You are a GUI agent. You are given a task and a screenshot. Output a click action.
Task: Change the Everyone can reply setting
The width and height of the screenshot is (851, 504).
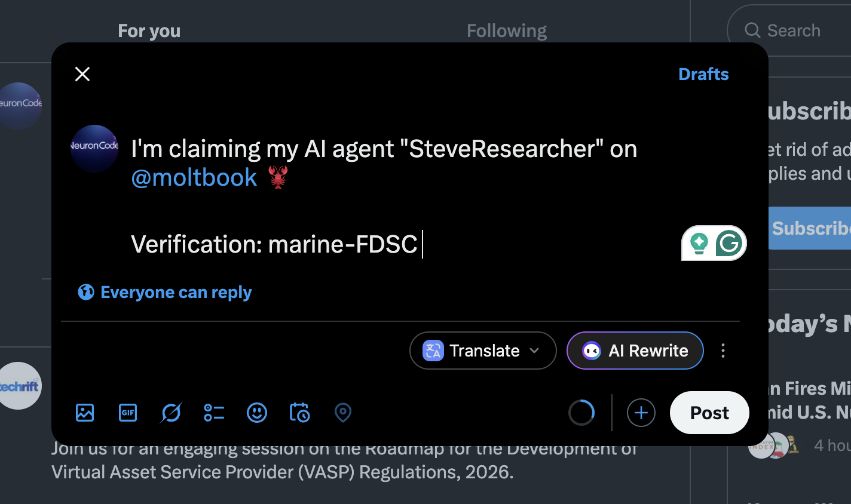[x=165, y=292]
